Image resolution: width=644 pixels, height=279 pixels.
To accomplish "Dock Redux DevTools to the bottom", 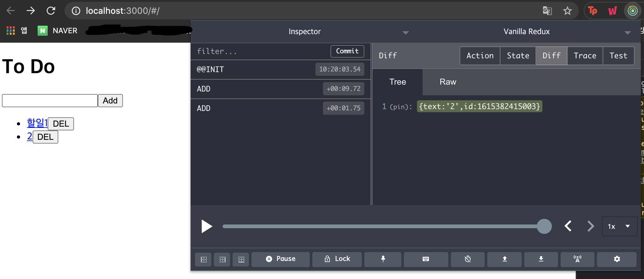I will pyautogui.click(x=241, y=259).
